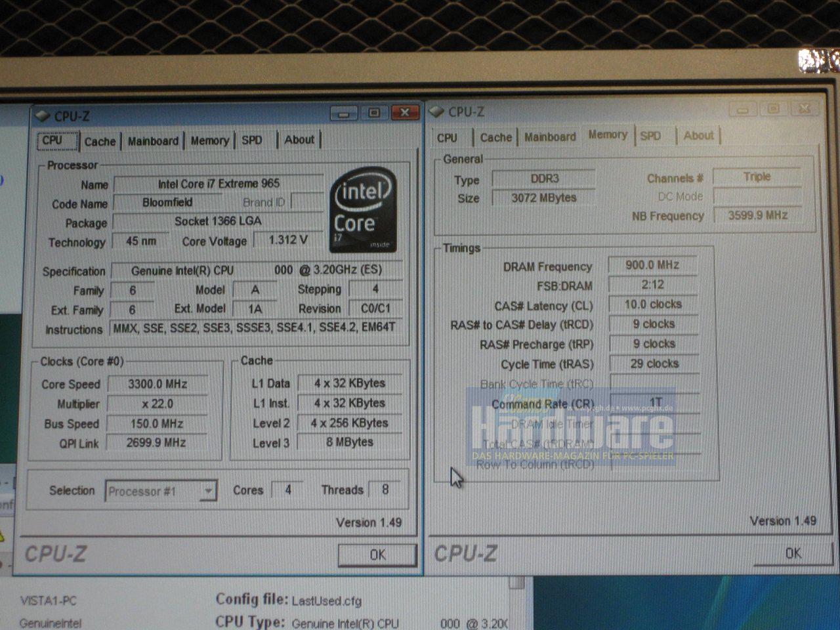Click the scrollbar in the background window
This screenshot has height=630, width=840.
tap(517, 584)
